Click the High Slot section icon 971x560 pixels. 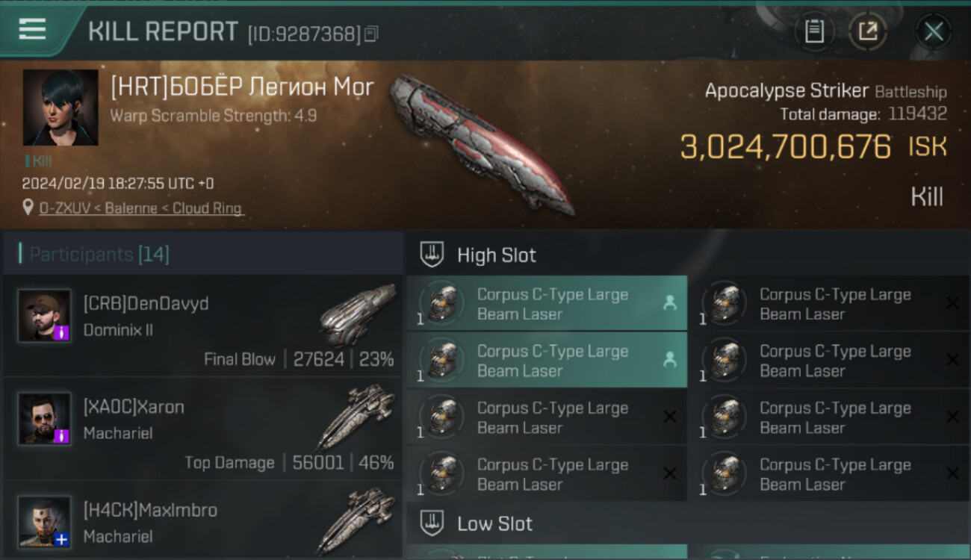pyautogui.click(x=432, y=255)
